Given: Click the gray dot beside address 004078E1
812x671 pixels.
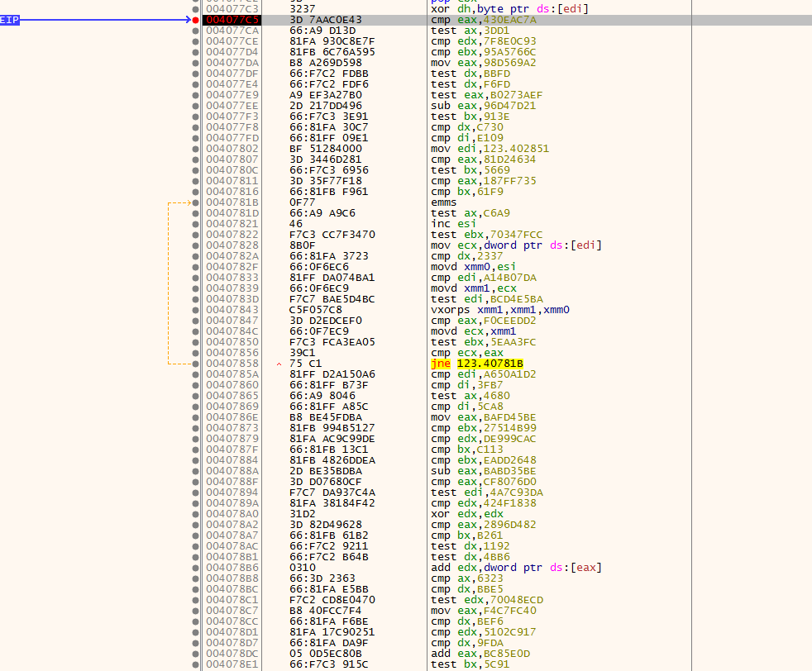Looking at the screenshot, I should (193, 664).
